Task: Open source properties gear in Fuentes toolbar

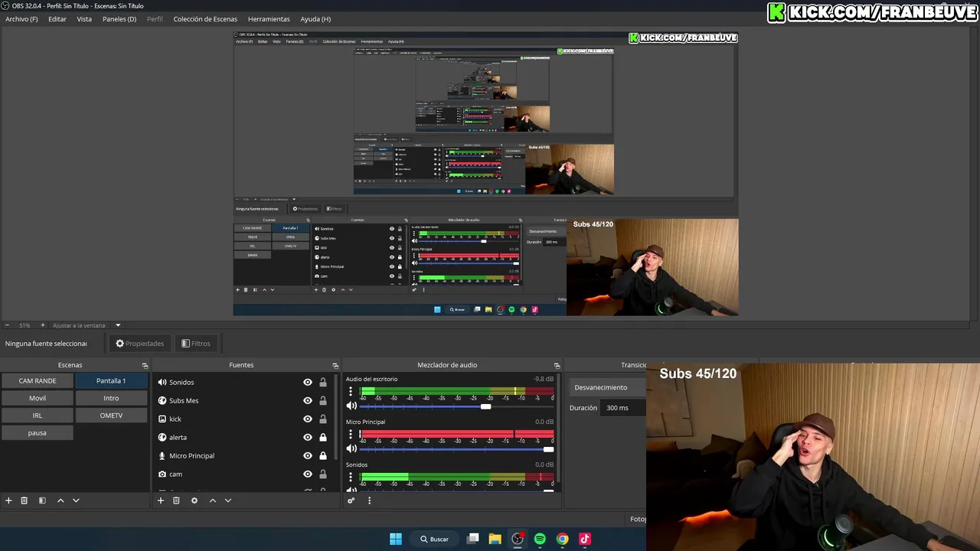Action: pos(194,500)
